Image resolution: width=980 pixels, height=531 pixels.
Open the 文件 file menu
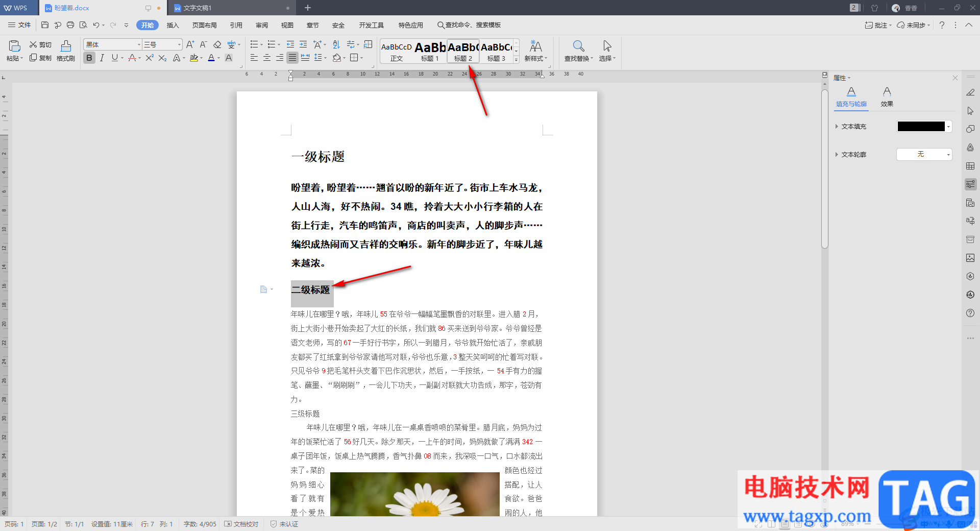(19, 25)
